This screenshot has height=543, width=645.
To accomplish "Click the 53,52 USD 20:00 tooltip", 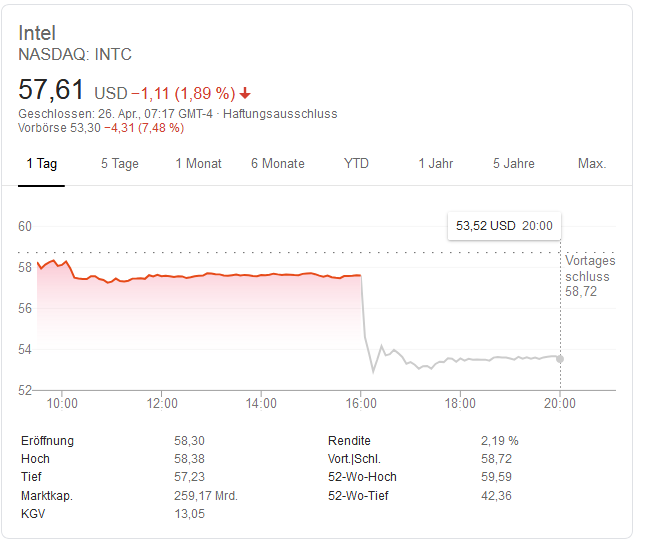I will click(x=504, y=226).
